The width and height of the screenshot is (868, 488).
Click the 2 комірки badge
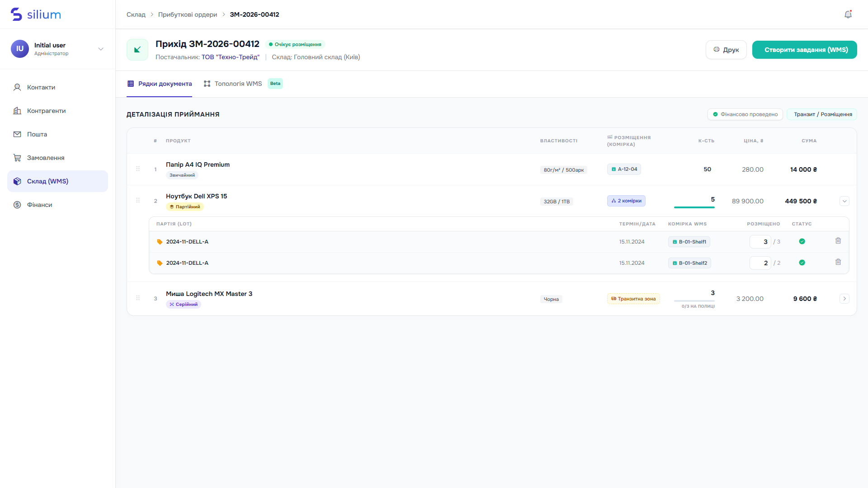tap(626, 201)
